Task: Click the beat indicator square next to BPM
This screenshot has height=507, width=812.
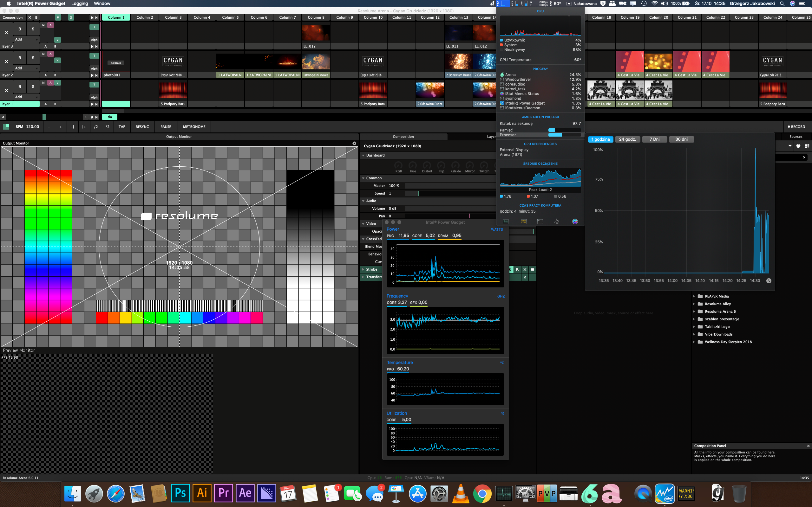Action: point(6,127)
